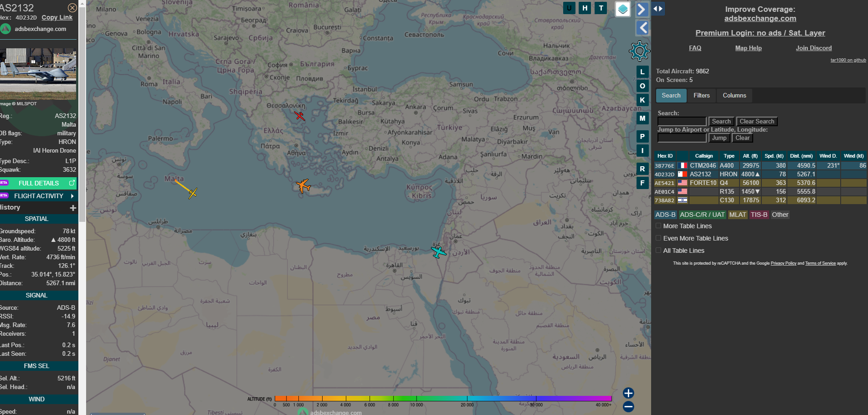Click the Jump to Airport input field
The image size is (868, 415).
pyautogui.click(x=682, y=138)
